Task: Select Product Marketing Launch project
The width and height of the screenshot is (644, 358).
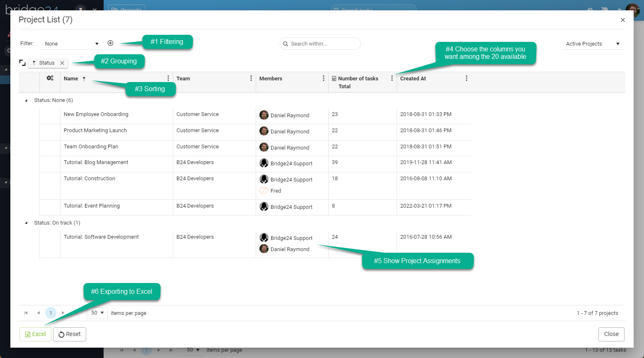Action: pyautogui.click(x=95, y=131)
